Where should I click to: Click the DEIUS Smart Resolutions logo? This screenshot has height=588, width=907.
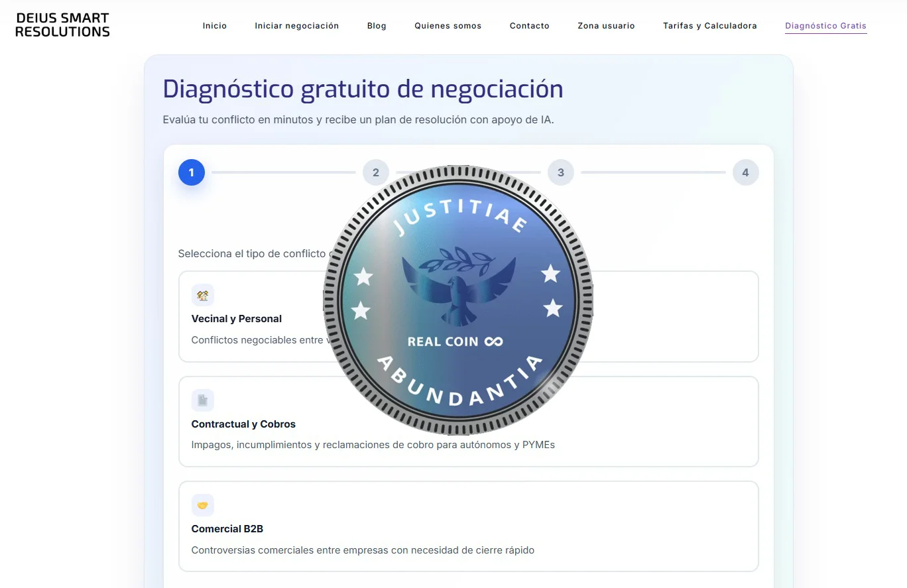coord(62,25)
